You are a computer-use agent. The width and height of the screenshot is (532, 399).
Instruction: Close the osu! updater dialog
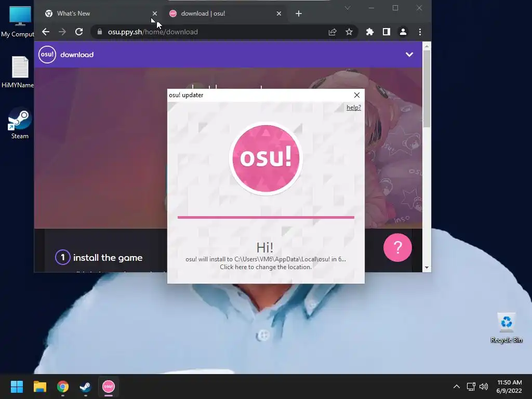pyautogui.click(x=357, y=95)
